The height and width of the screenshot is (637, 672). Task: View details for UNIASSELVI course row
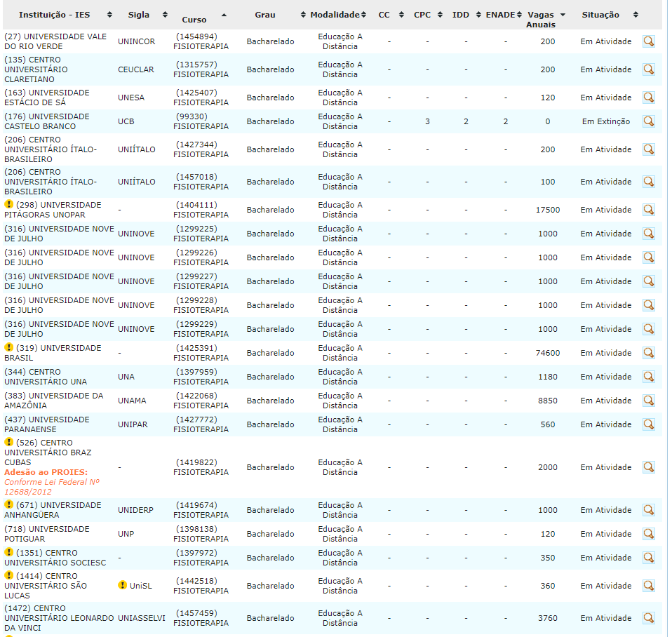[648, 618]
